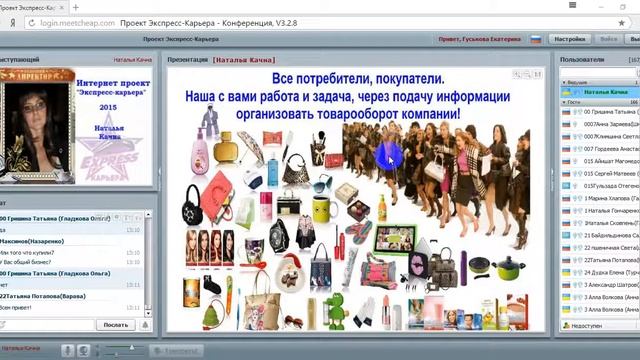Click the Yandex Я browser icon
Screen dimensions: 640x360
(x=13, y=23)
